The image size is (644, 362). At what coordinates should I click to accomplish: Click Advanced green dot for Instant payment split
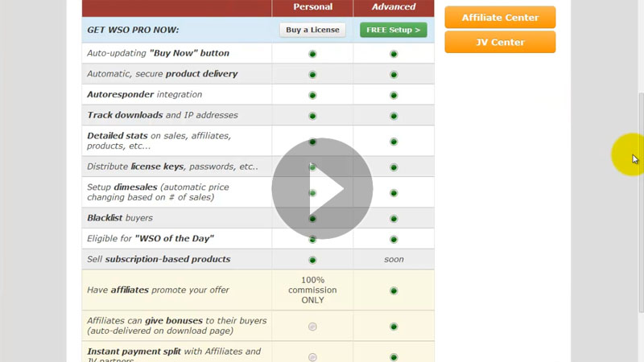point(394,356)
